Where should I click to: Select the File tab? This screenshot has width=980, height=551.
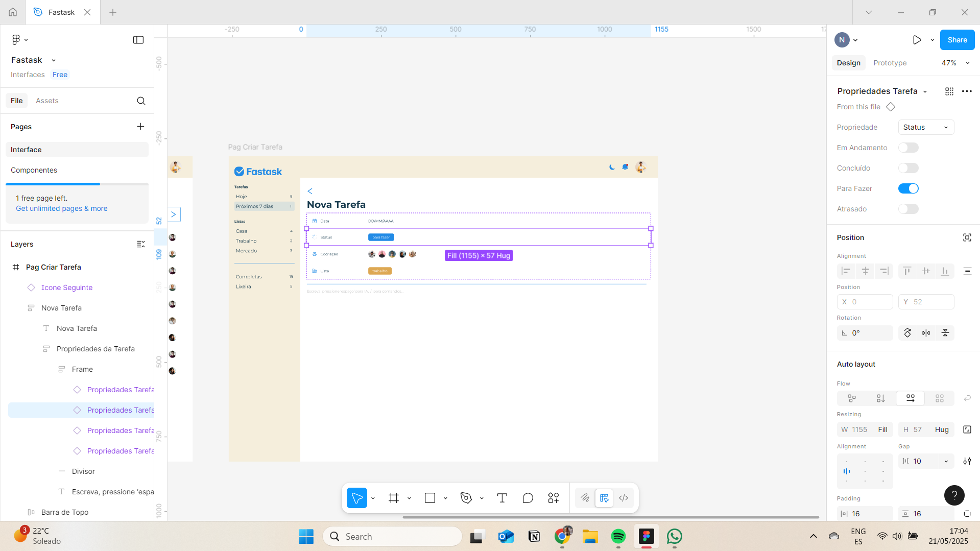[17, 101]
